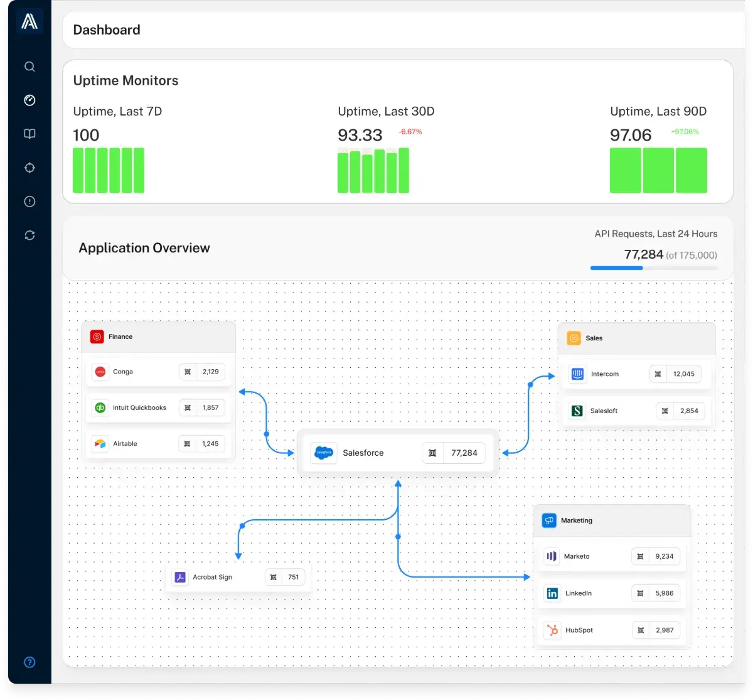Click the crosshair target icon in sidebar
753x700 pixels.
[29, 168]
